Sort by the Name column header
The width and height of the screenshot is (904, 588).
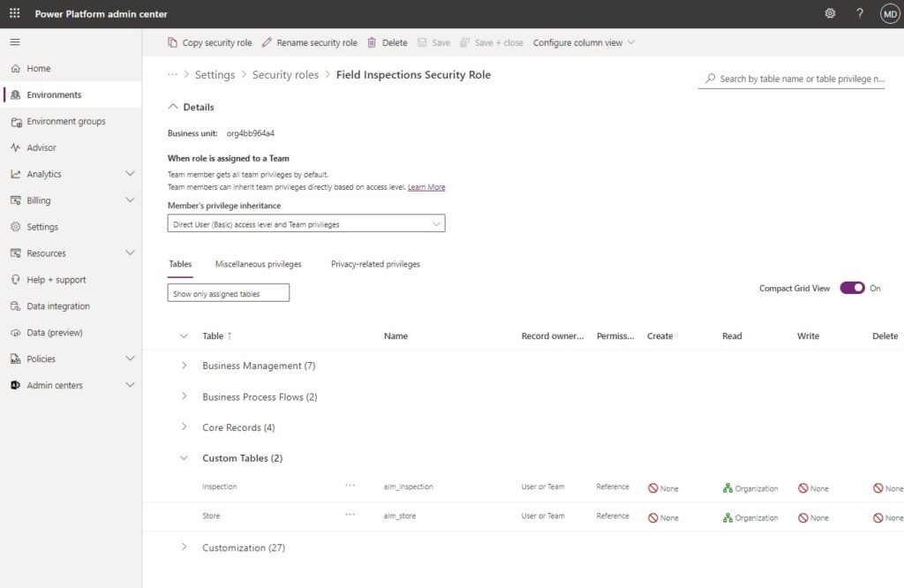(396, 335)
